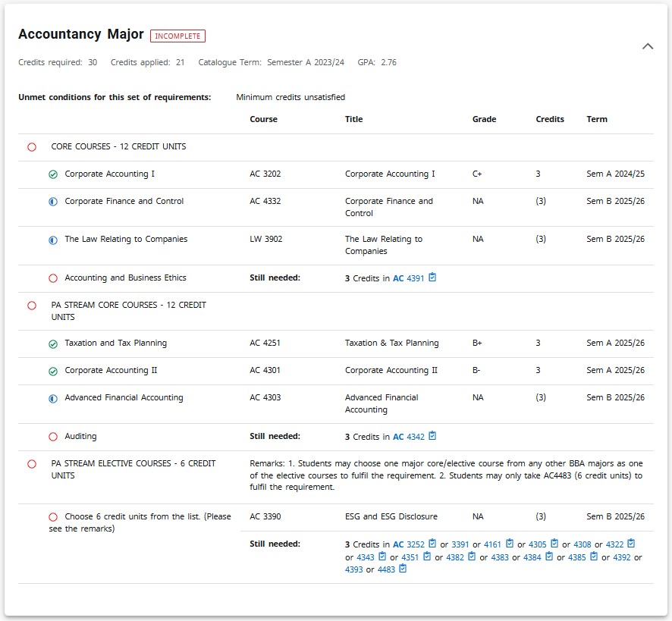Viewport: 672px width, 621px height.
Task: Click the clipboard icon after 4384
Action: 549,557
